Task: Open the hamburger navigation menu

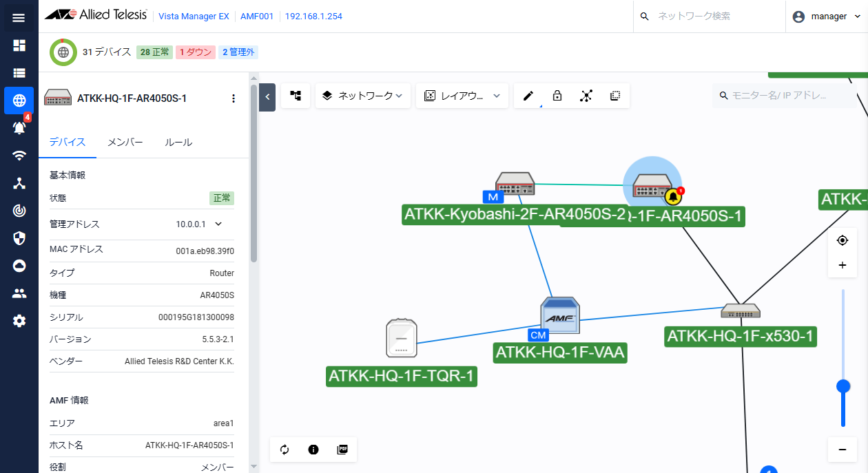Action: pos(19,18)
